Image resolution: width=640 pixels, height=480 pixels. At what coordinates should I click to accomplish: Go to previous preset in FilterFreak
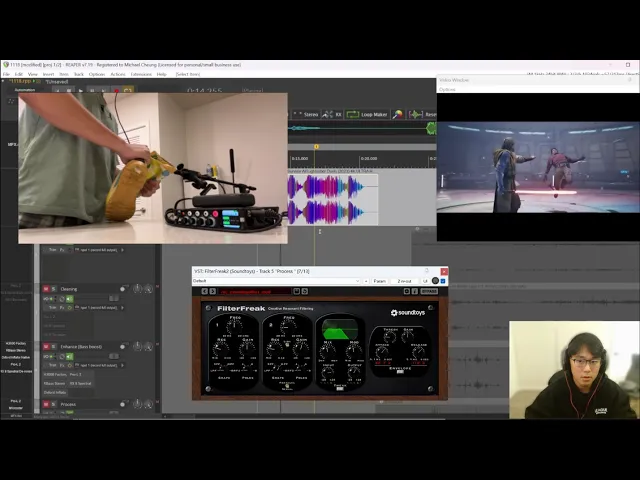204,291
